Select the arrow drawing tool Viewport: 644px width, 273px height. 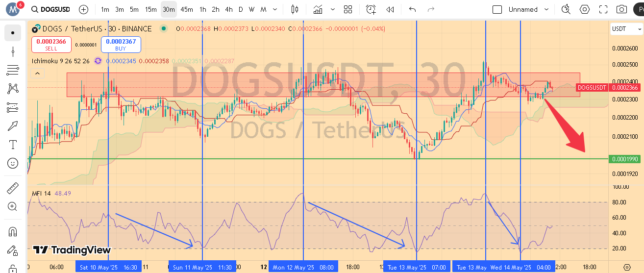(x=13, y=126)
